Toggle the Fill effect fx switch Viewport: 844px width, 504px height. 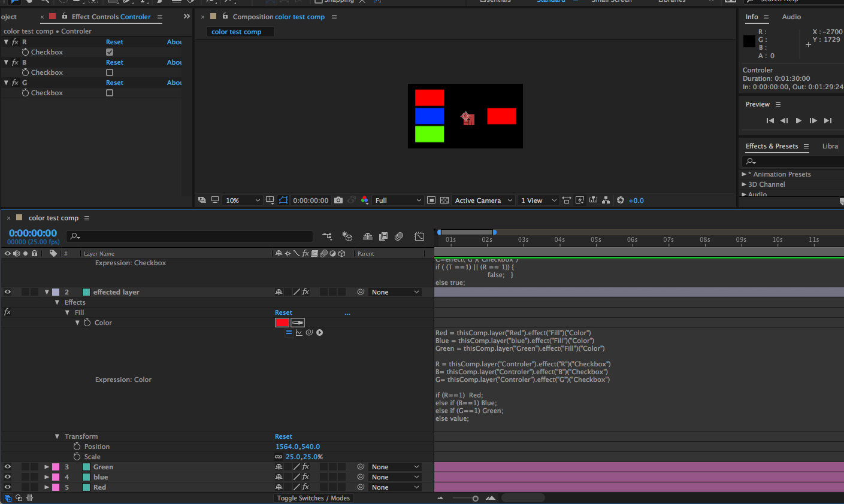tap(7, 312)
